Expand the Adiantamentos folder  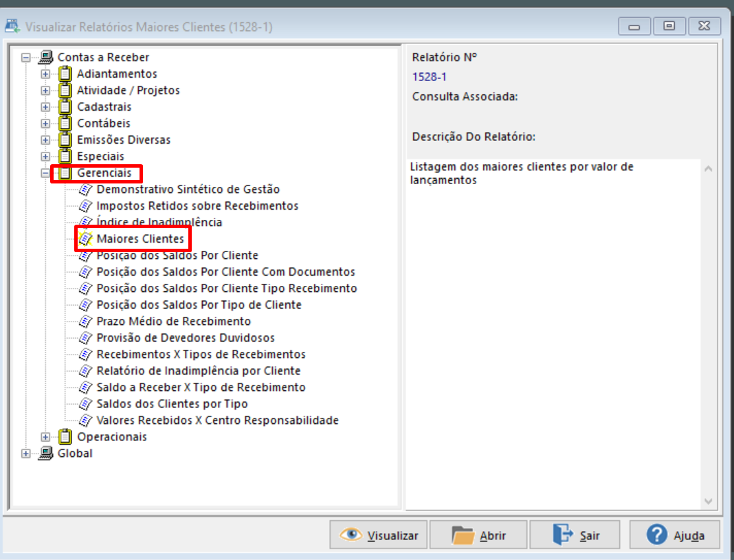pyautogui.click(x=45, y=74)
